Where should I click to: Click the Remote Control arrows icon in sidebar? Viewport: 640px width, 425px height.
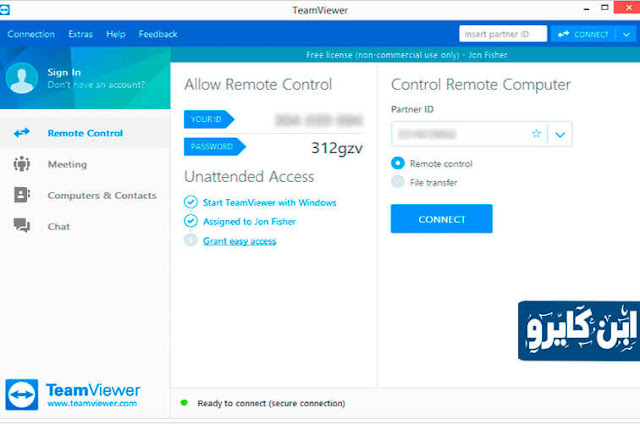click(x=22, y=133)
